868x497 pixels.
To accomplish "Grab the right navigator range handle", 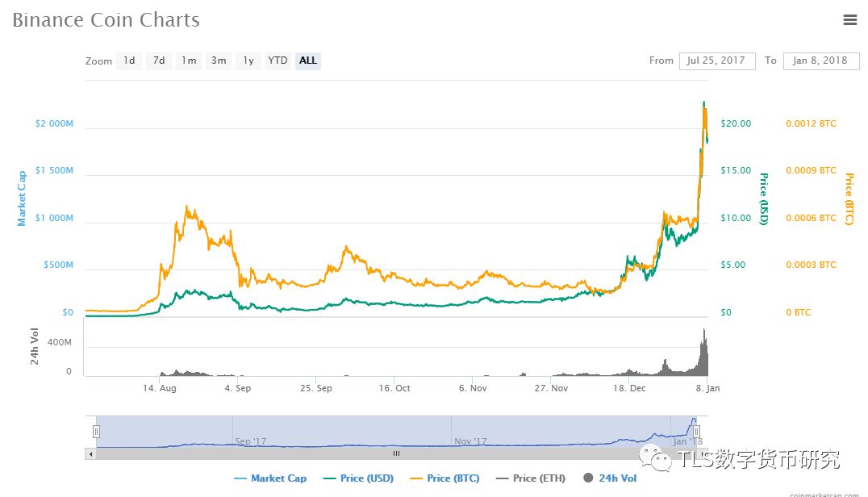I will click(696, 431).
